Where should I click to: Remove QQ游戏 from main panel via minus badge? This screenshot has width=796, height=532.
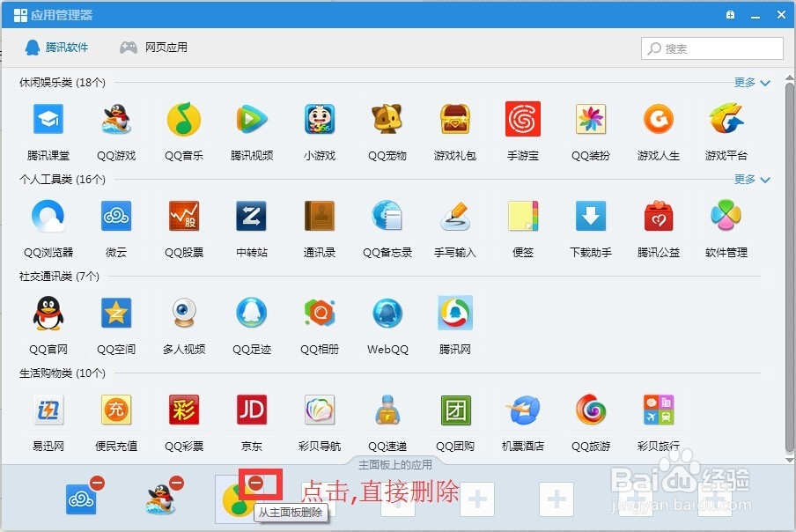coord(177,483)
